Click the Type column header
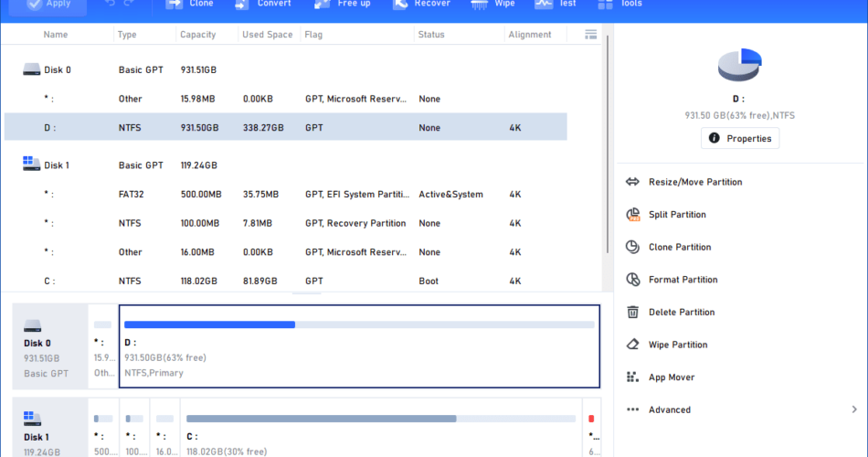The height and width of the screenshot is (457, 868). coord(127,35)
